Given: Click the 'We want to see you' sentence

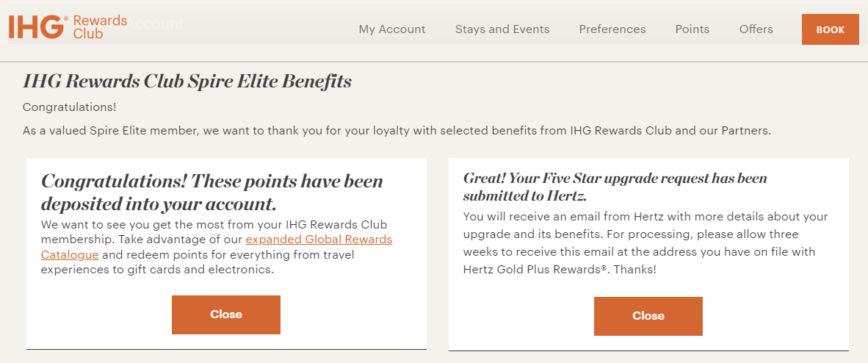Looking at the screenshot, I should 214,224.
